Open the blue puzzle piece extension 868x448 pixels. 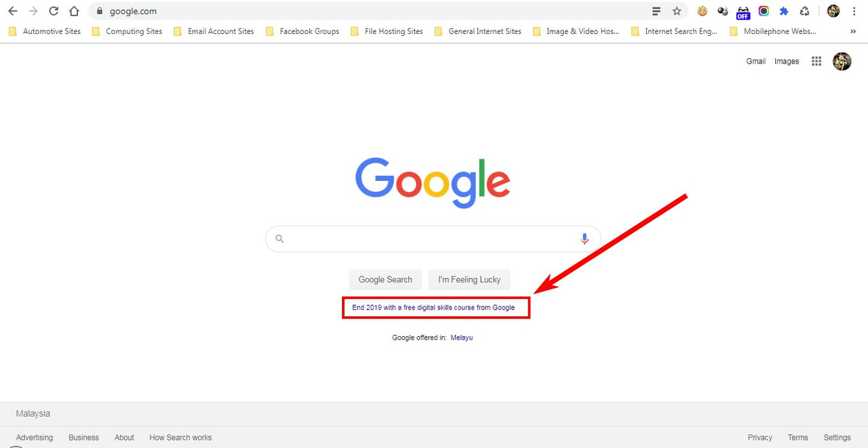click(x=784, y=11)
